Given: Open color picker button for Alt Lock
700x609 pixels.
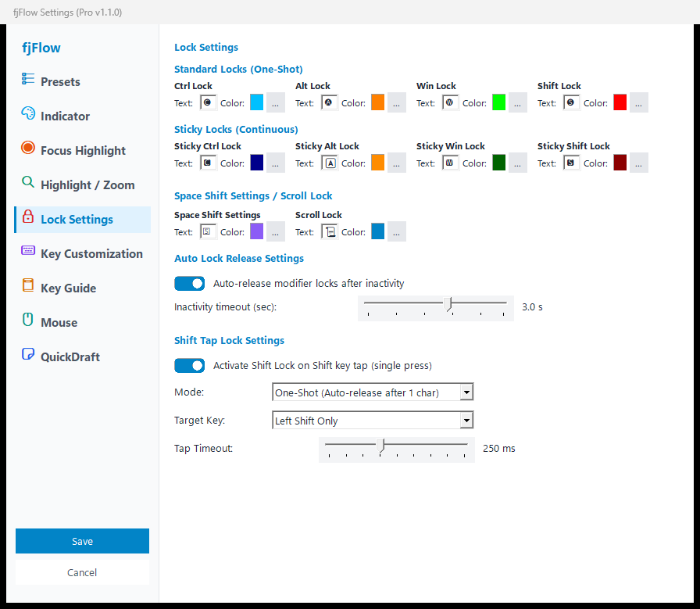Looking at the screenshot, I should 396,102.
